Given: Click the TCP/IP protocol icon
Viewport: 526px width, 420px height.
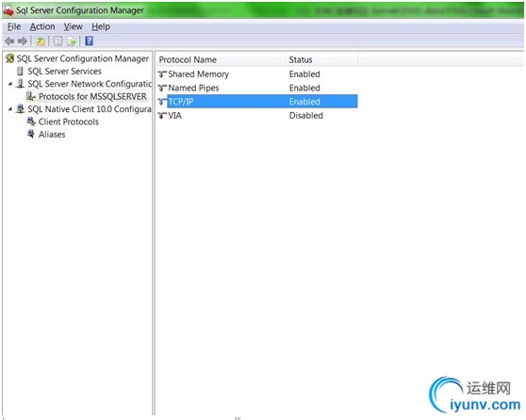Looking at the screenshot, I should [x=162, y=102].
